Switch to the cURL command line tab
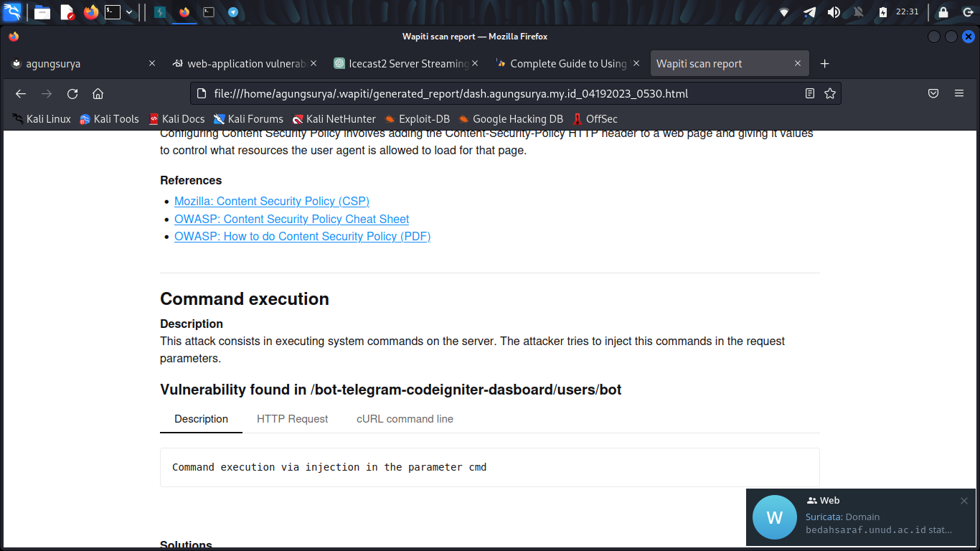Image resolution: width=980 pixels, height=551 pixels. [x=405, y=419]
